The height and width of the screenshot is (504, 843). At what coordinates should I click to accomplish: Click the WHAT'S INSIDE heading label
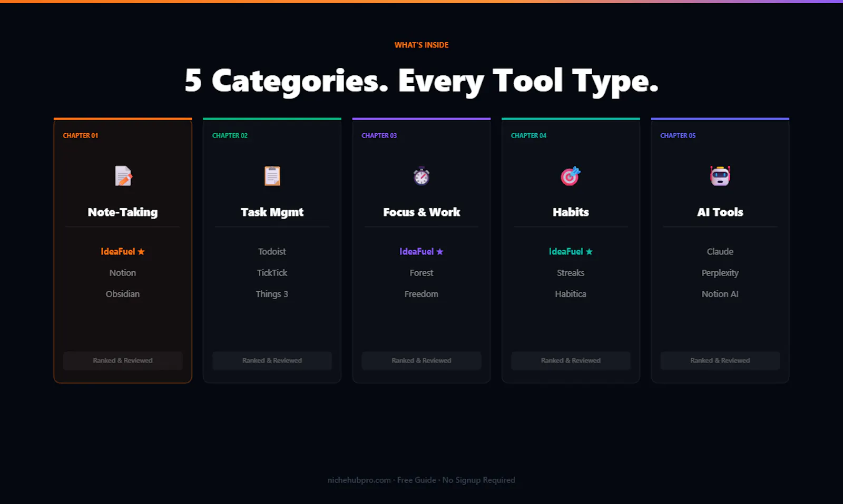421,45
